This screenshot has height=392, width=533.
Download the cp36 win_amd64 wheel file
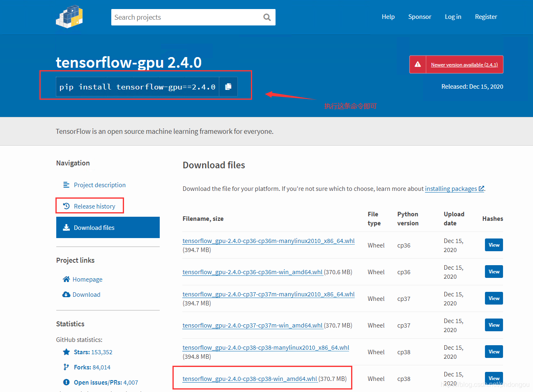pos(253,272)
